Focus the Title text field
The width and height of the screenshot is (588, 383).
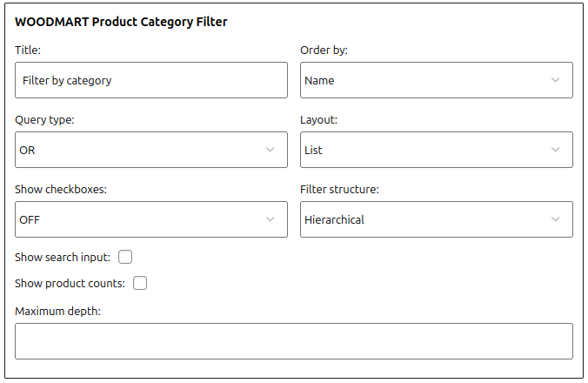point(151,80)
